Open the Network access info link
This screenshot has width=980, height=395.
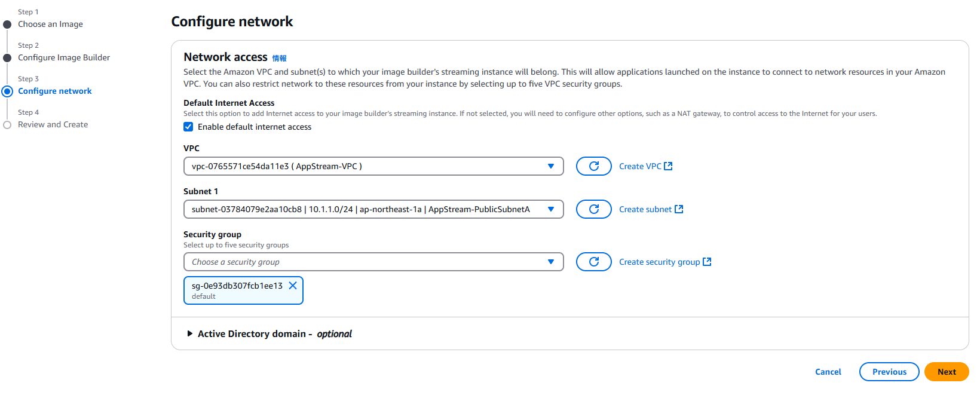click(279, 58)
